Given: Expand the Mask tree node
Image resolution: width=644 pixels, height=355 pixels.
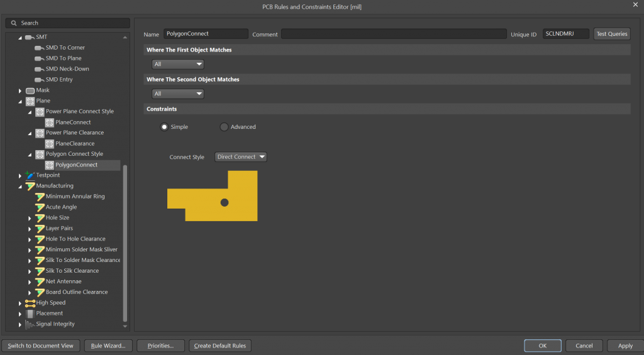Looking at the screenshot, I should point(20,90).
